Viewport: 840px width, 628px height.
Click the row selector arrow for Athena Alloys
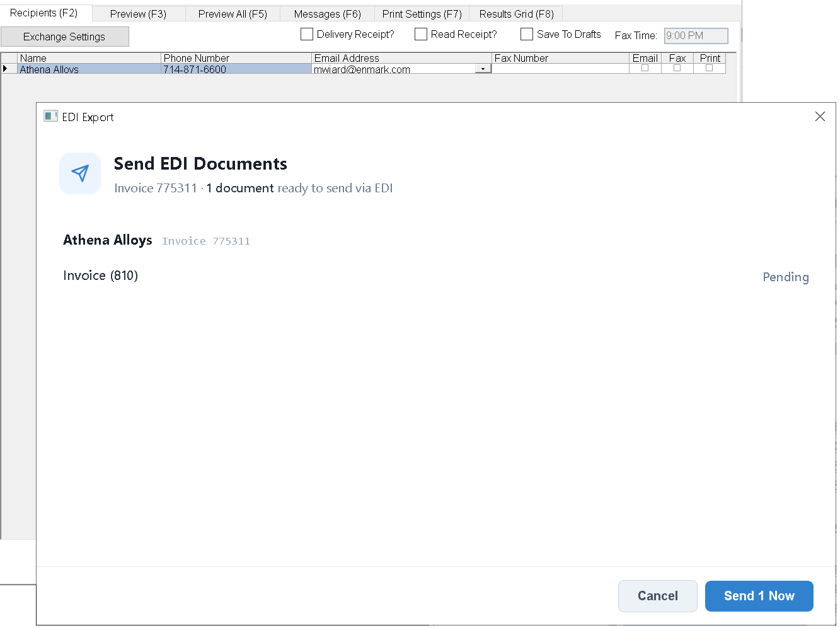pyautogui.click(x=6, y=69)
